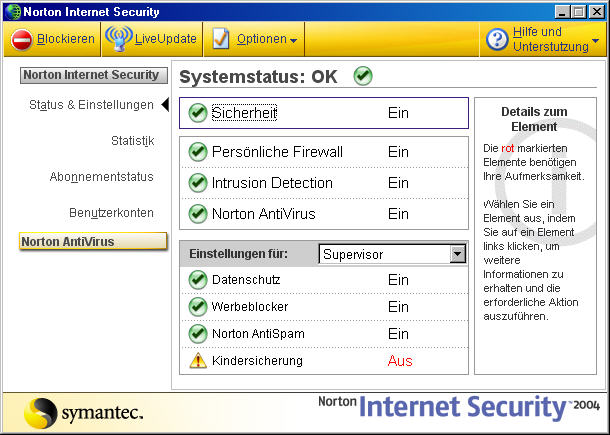Click the blue question mark help icon
Viewport: 610px width, 435px height.
(497, 39)
